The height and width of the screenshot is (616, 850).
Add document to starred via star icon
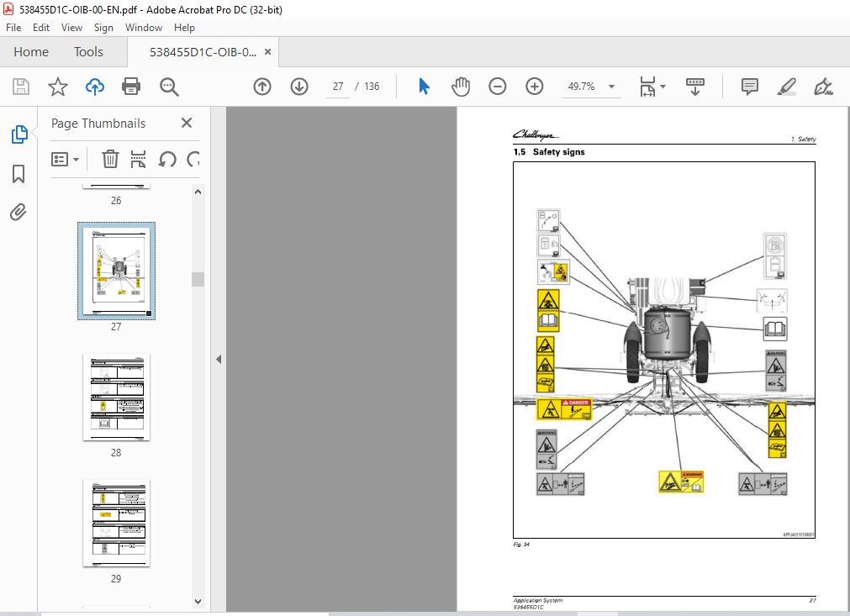click(x=57, y=87)
